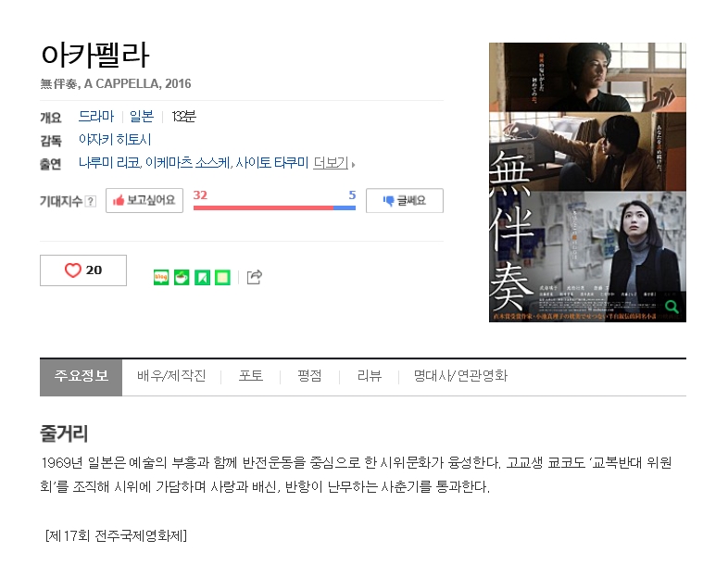Open the 명대사/연관영화 tab
728x565 pixels.
click(x=460, y=375)
